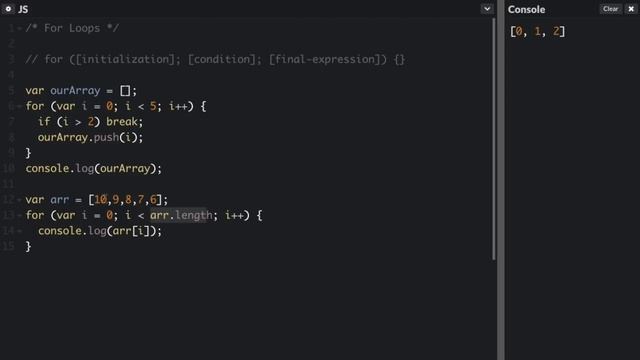The height and width of the screenshot is (360, 640).
Task: Click the editor's vertical scrollbar
Action: [x=494, y=139]
